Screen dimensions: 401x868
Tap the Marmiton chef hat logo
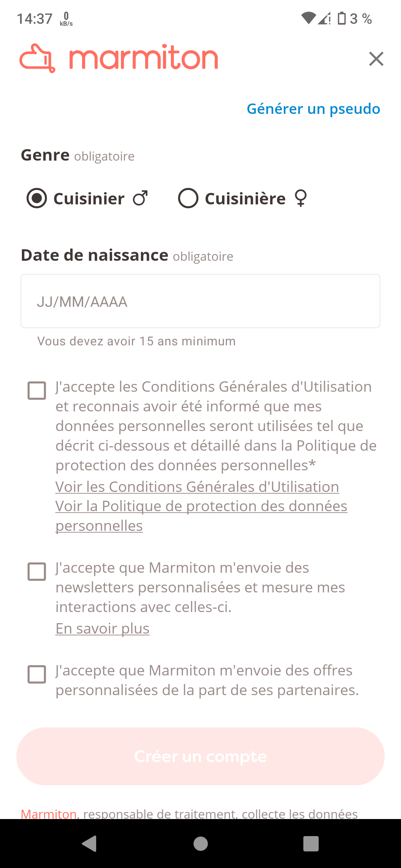click(37, 58)
